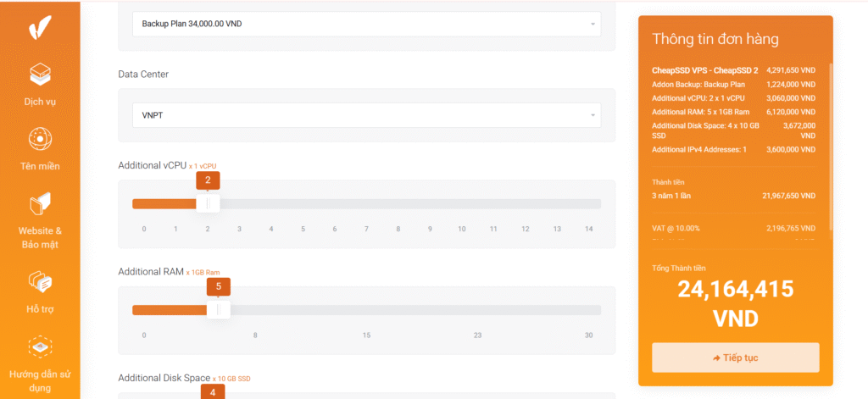Click the Additional RAM slider handle
This screenshot has height=399, width=868.
[x=219, y=310]
